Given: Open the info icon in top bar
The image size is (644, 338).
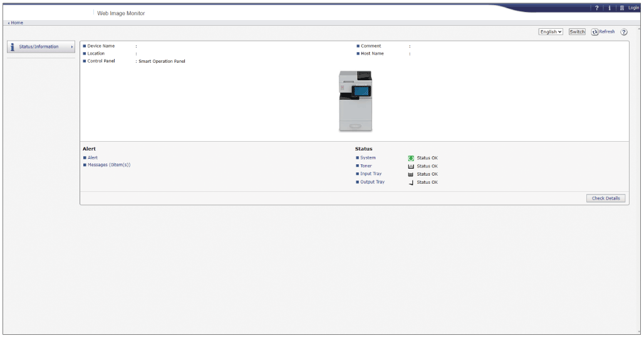Looking at the screenshot, I should pos(609,8).
